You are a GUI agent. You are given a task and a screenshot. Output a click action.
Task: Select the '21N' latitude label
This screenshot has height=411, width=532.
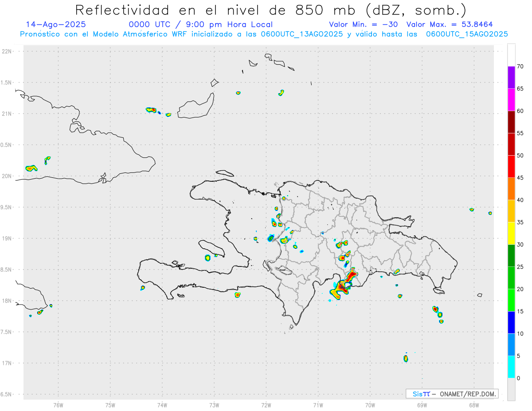[x=7, y=114]
